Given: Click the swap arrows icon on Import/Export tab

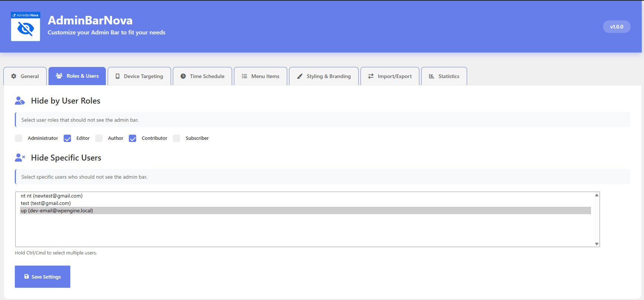Looking at the screenshot, I should (371, 76).
